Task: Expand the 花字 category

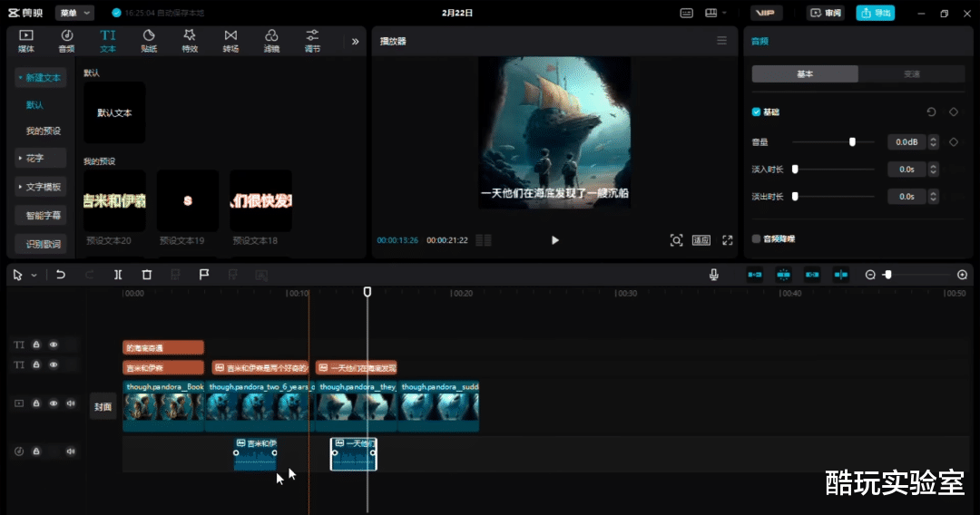Action: coord(40,158)
